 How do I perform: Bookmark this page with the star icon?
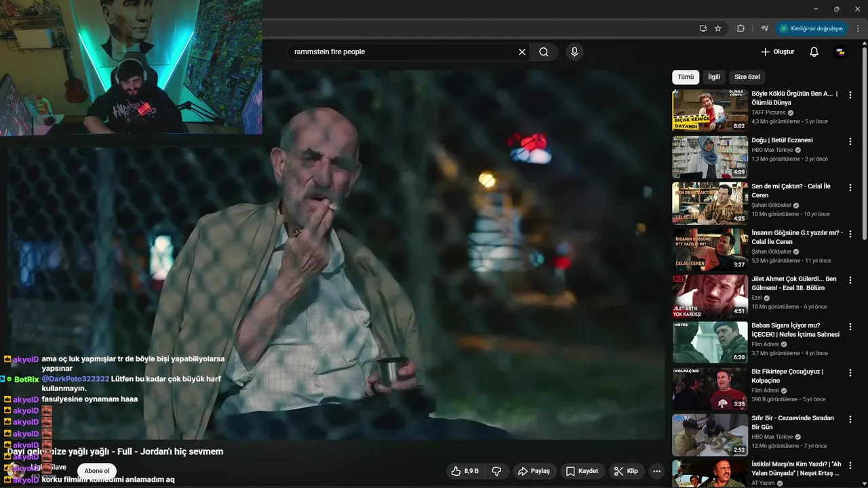718,28
